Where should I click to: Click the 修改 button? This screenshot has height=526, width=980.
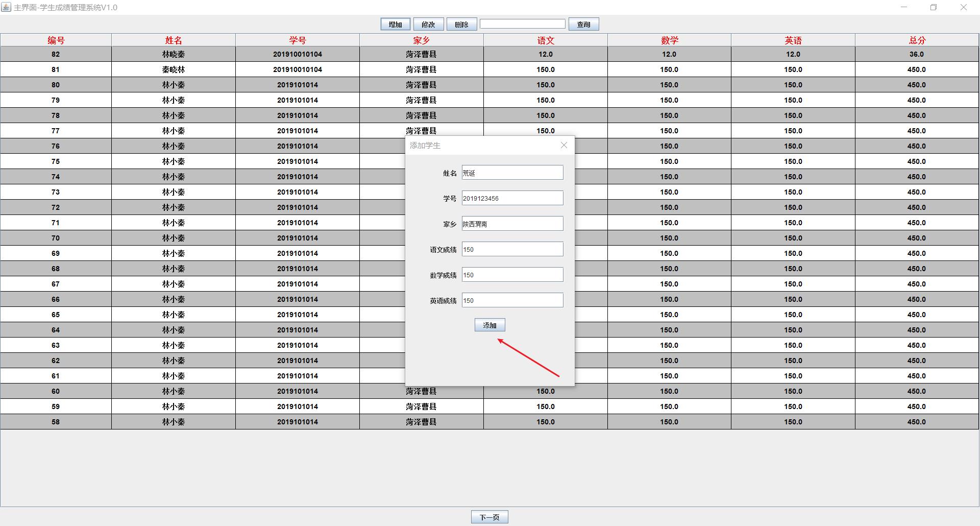pyautogui.click(x=428, y=25)
